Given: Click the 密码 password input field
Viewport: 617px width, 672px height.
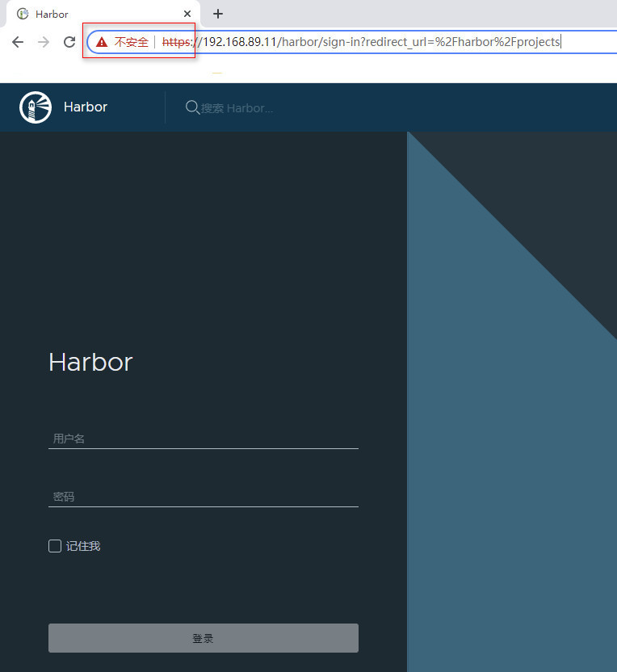Looking at the screenshot, I should (x=203, y=497).
